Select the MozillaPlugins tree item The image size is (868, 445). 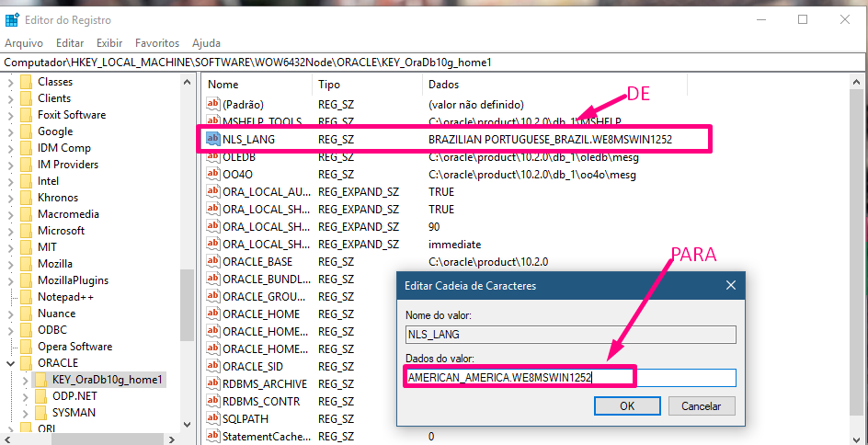[x=73, y=280]
